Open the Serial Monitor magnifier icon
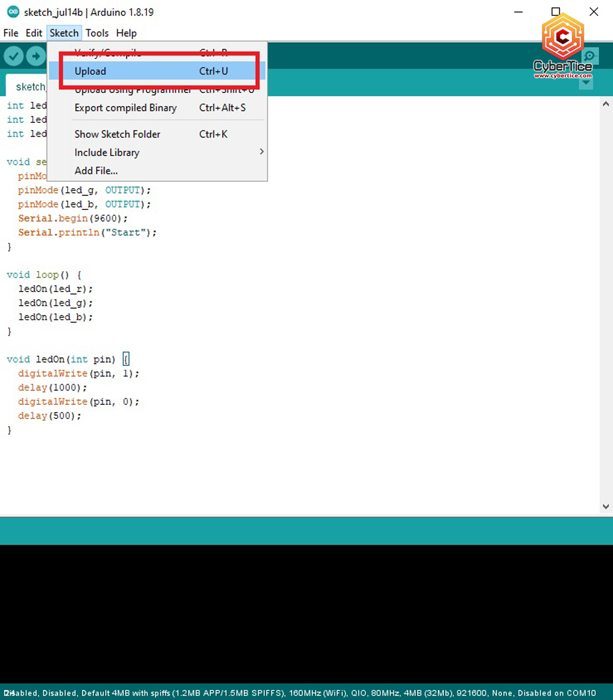613x700 pixels. coord(590,56)
